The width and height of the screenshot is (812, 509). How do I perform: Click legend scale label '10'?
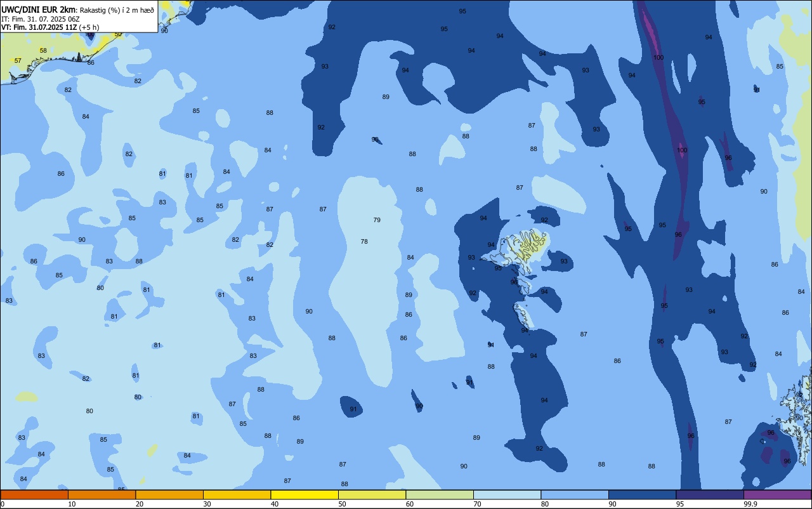click(72, 504)
